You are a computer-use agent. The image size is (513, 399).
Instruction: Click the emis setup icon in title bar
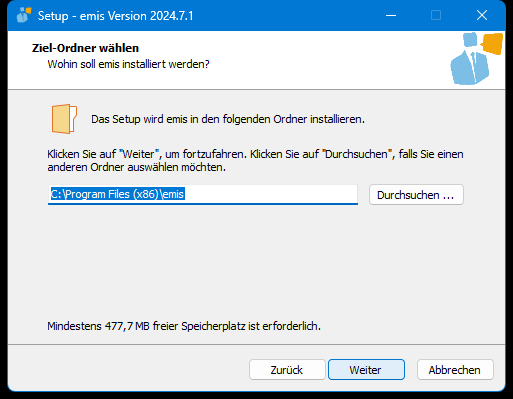coord(24,15)
